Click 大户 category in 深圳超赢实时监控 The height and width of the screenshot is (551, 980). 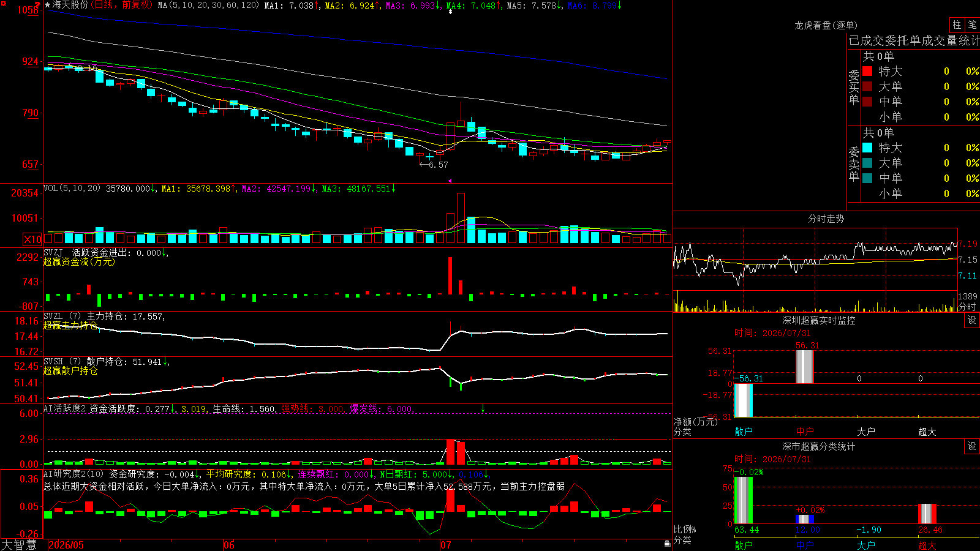(x=865, y=432)
